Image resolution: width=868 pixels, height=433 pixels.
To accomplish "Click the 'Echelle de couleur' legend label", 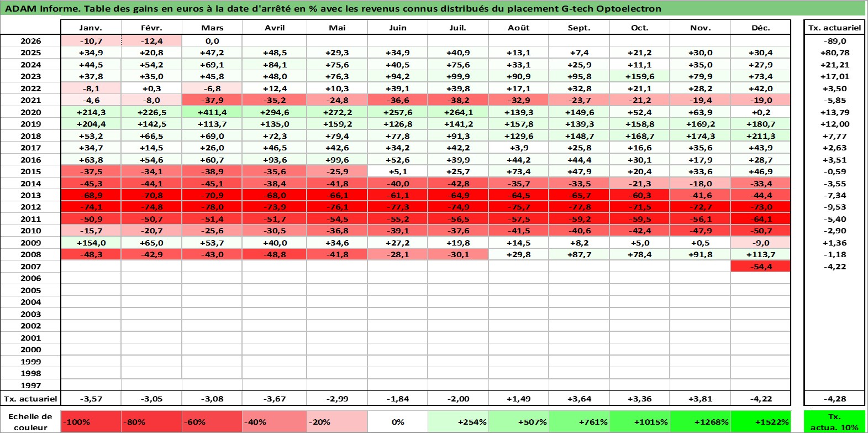I will click(x=30, y=422).
